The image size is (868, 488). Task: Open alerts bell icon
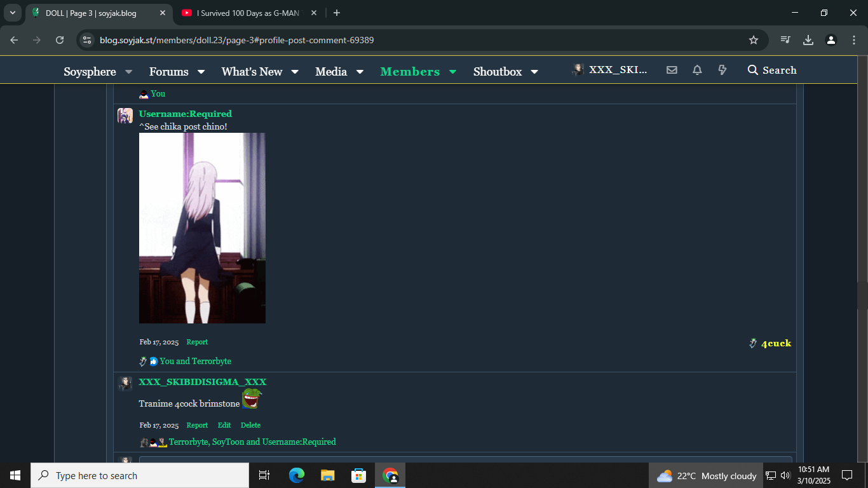697,70
